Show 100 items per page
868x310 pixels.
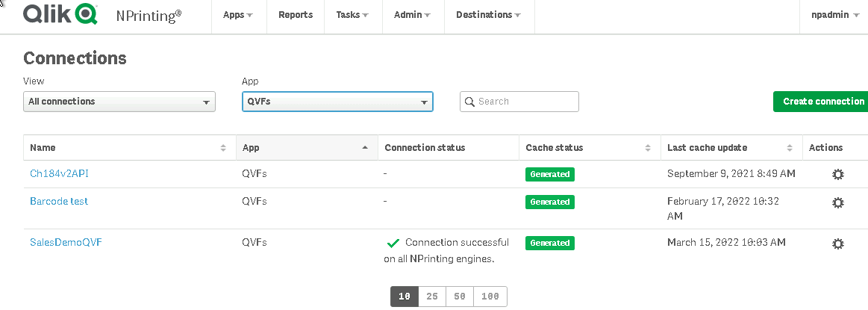(x=490, y=297)
